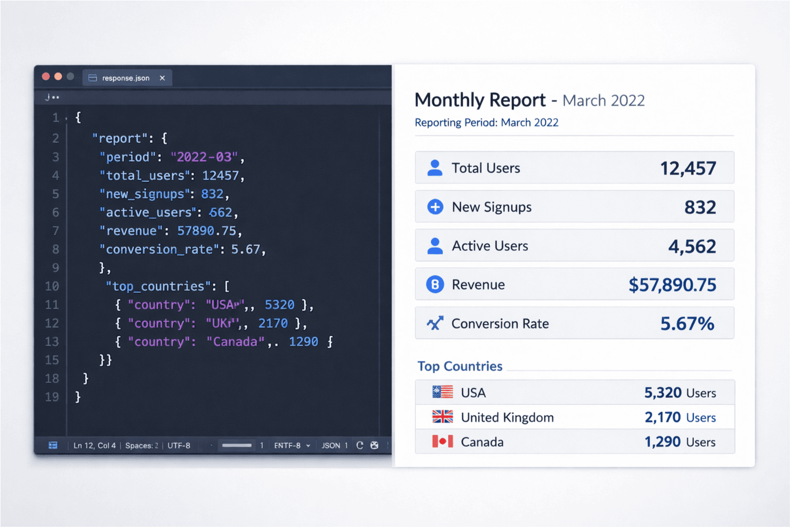Click the New Signups plus icon
The width and height of the screenshot is (794, 532).
[435, 207]
